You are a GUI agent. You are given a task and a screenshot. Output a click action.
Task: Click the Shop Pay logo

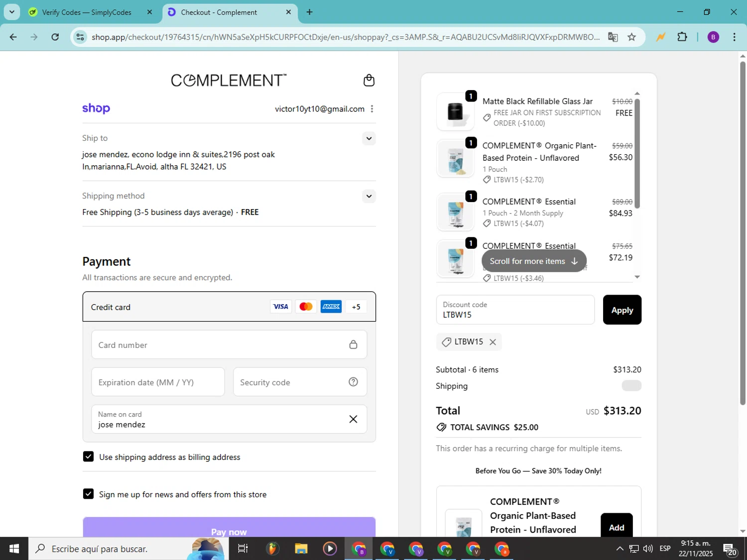click(96, 108)
